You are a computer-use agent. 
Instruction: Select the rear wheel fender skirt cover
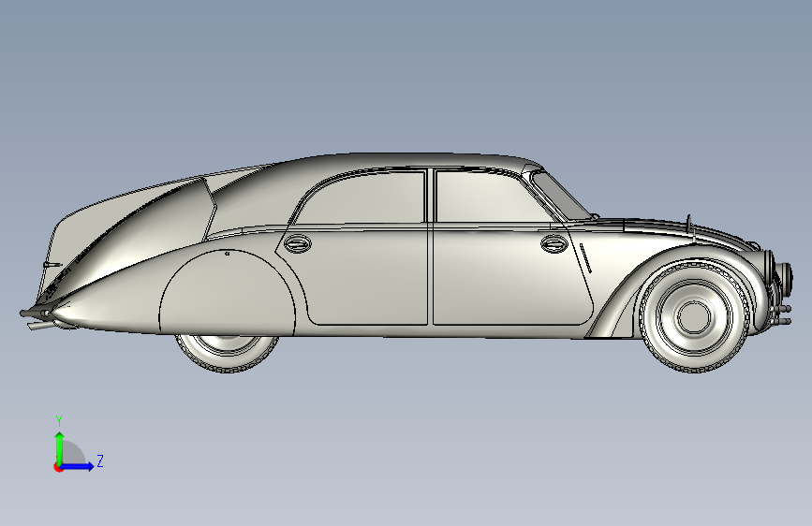[227, 293]
